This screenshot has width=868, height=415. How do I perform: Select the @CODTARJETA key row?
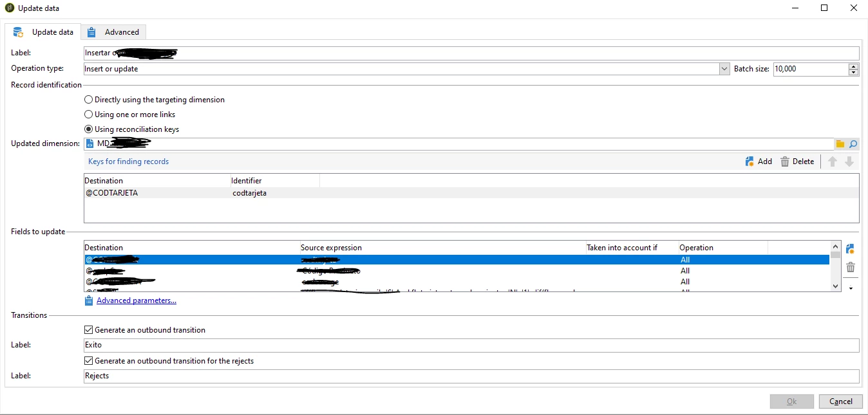[471, 193]
